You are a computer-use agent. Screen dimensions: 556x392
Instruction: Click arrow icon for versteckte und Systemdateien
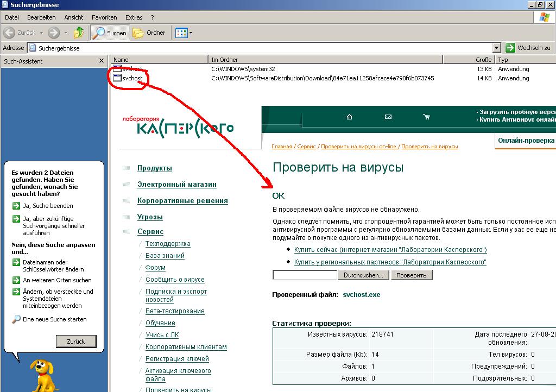pos(16,292)
